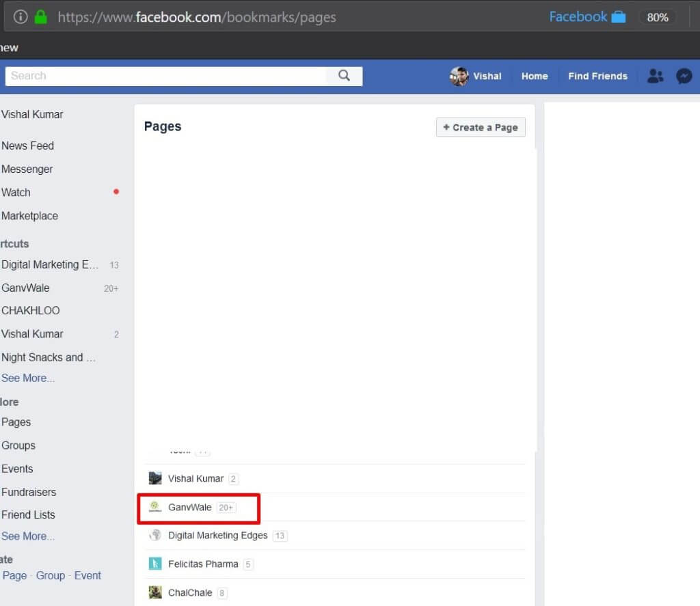Open Watch in left sidebar
Screen dimensions: 700x606
pos(16,193)
